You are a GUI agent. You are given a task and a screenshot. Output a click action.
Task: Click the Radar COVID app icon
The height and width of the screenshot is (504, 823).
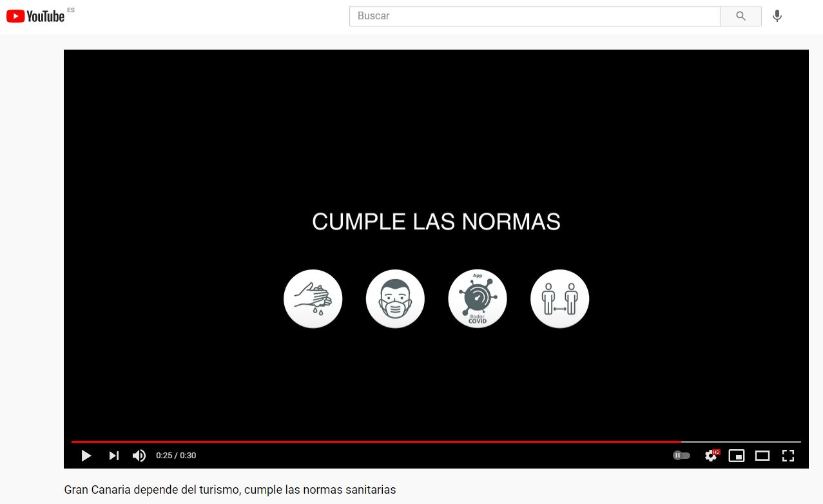[x=478, y=299]
